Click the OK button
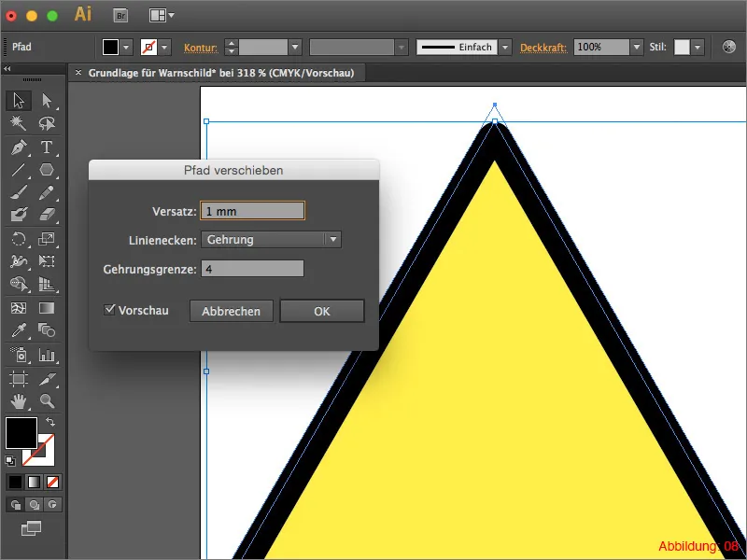This screenshot has height=560, width=747. 322,311
